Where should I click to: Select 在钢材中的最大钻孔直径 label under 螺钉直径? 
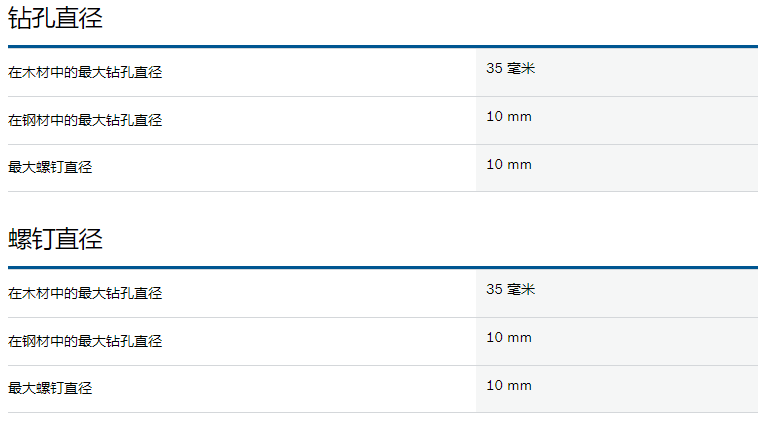tap(85, 341)
